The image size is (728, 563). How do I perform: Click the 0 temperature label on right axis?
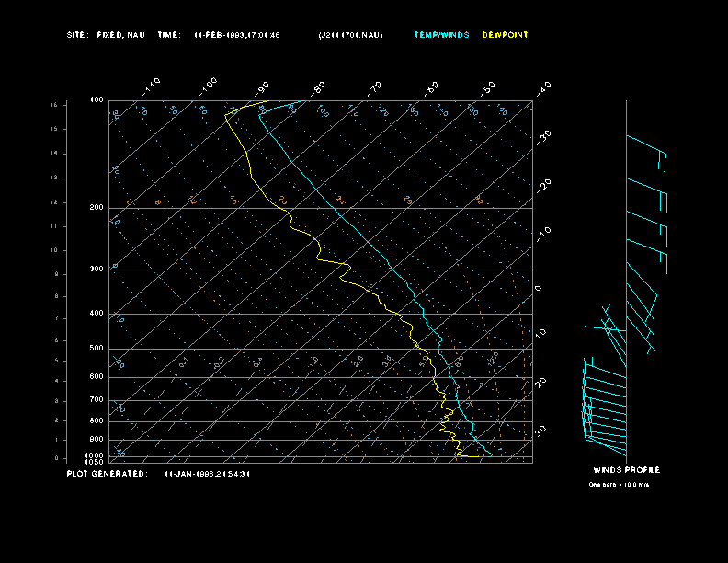click(x=539, y=289)
